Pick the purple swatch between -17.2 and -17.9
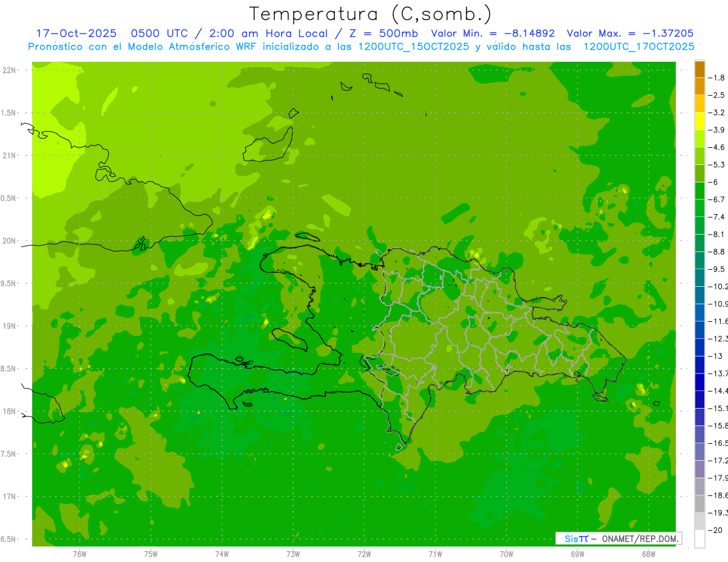 699,469
